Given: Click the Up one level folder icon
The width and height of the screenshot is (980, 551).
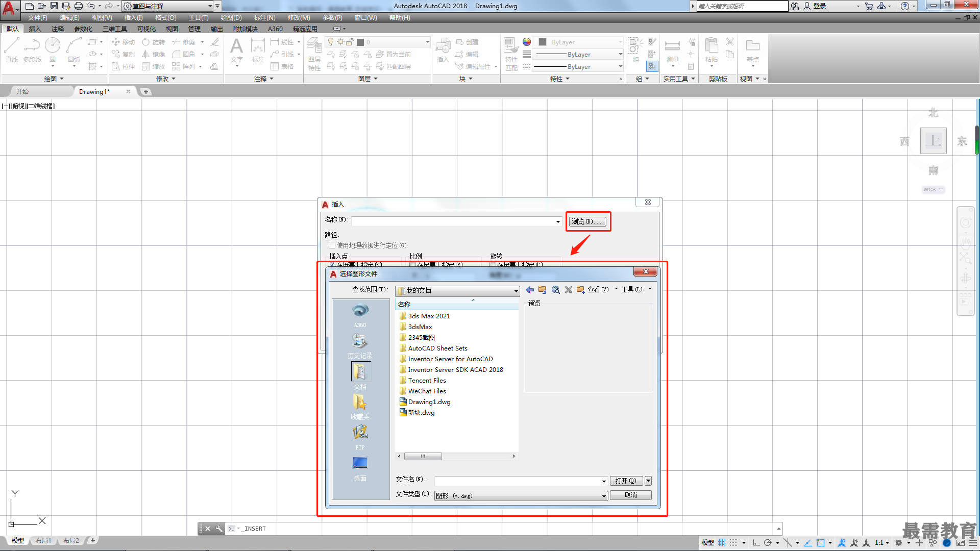Looking at the screenshot, I should [542, 290].
